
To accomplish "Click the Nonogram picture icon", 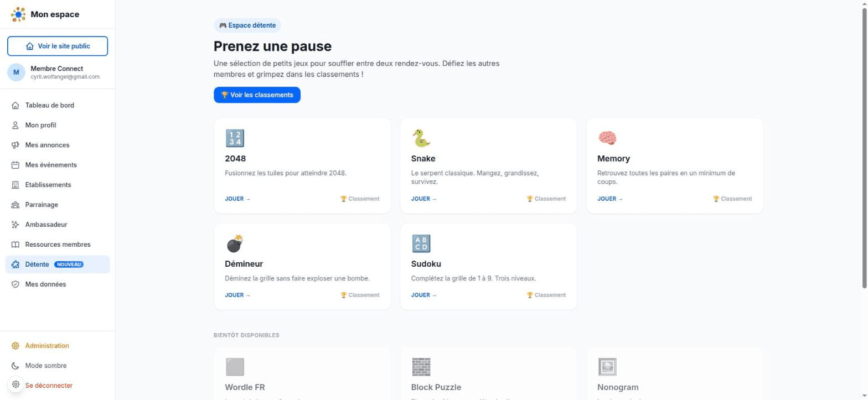I will (x=607, y=367).
